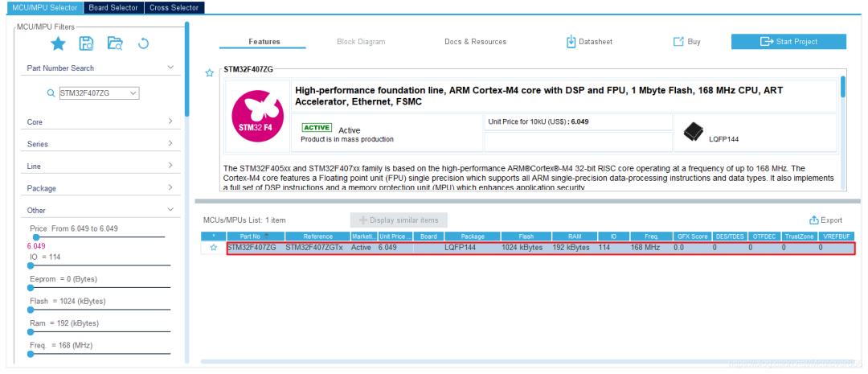This screenshot has width=868, height=374.
Task: Click the magnifier icon beside part number
Action: [x=51, y=93]
